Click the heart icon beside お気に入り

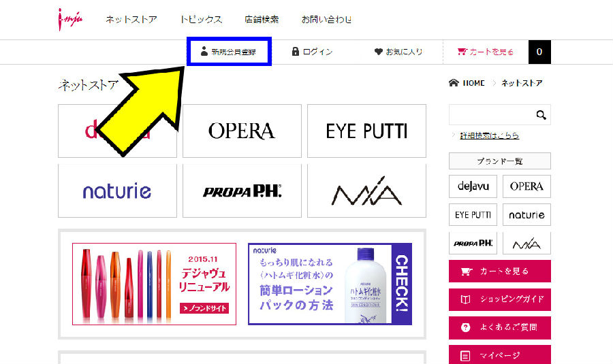[378, 52]
